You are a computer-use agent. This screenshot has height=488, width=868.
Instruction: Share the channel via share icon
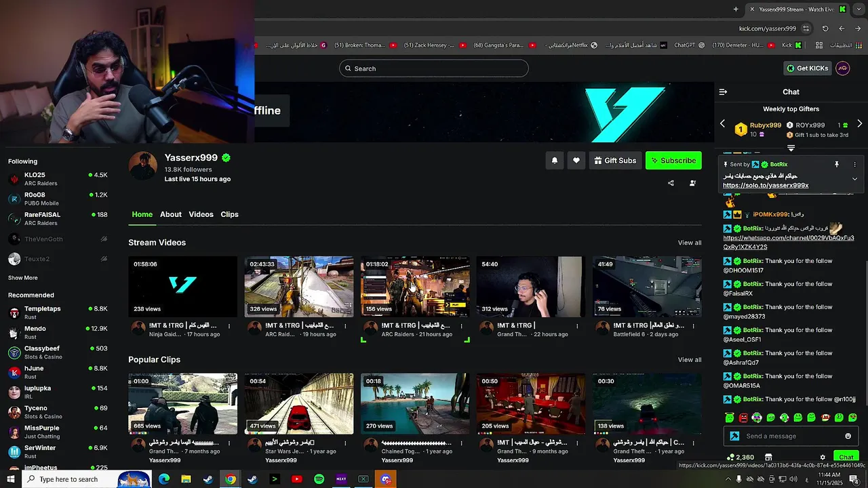tap(671, 183)
